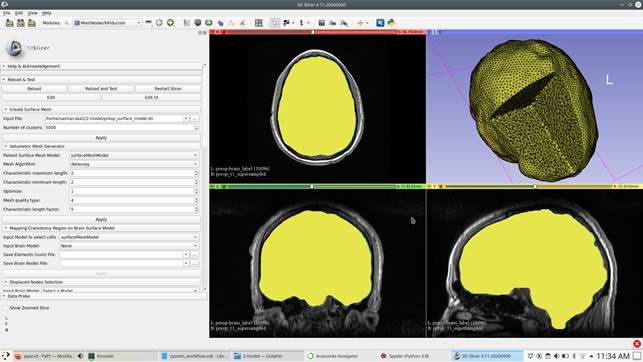Click Apply under Volumetric Mesh Generator
Screen dimensions: 643x362
[101, 219]
